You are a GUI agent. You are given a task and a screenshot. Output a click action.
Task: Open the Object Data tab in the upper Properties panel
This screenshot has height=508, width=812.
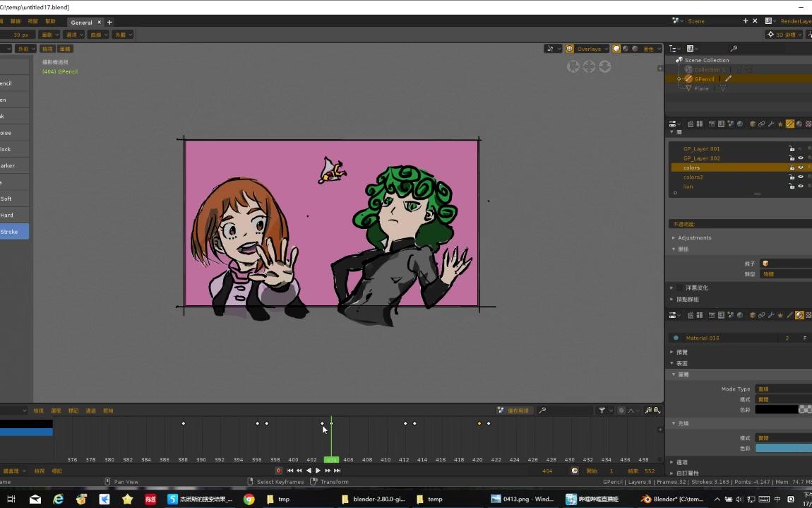pos(789,124)
